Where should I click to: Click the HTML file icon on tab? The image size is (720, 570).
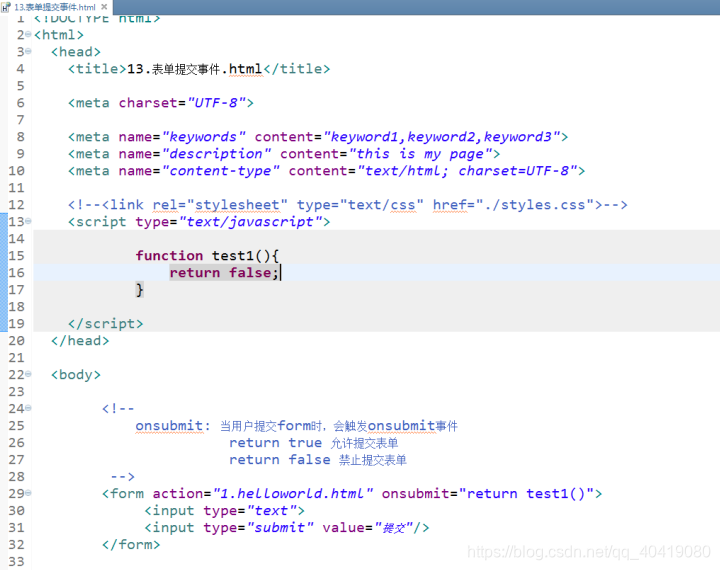tap(6, 7)
